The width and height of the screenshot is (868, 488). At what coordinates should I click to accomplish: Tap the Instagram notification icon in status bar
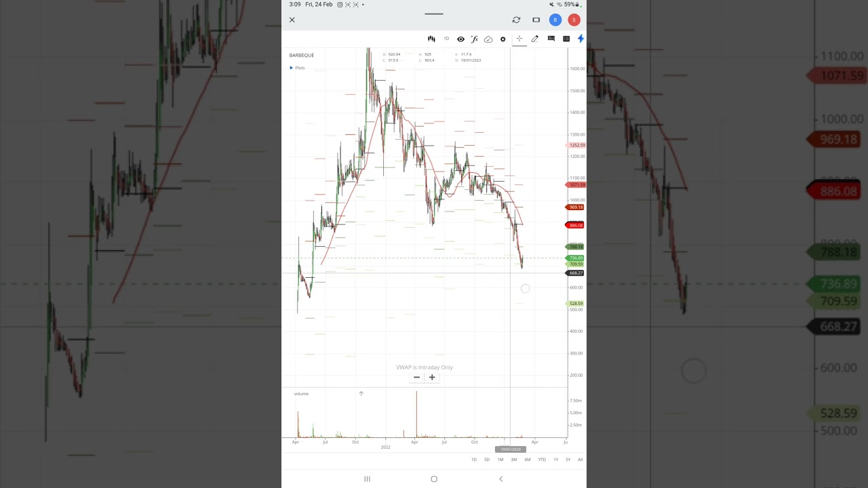point(340,4)
